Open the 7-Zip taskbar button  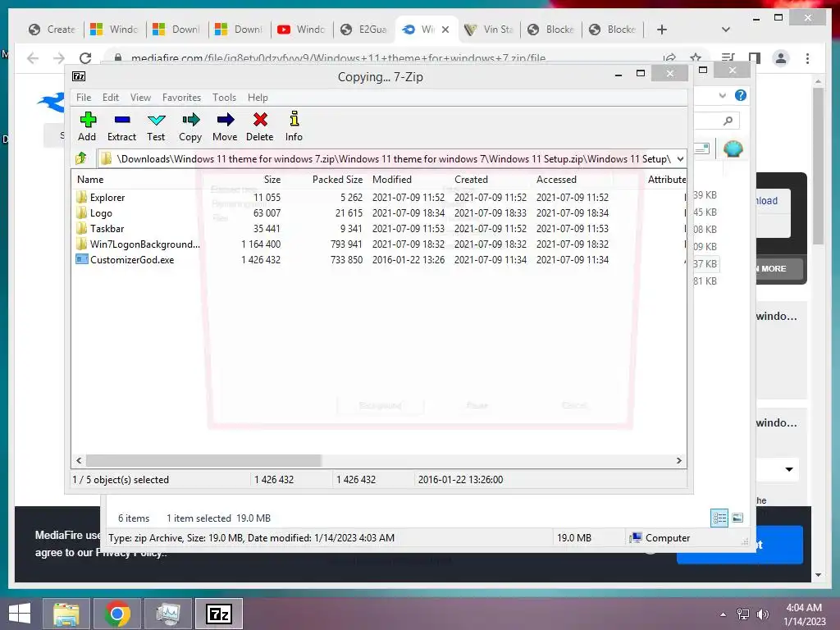[218, 614]
